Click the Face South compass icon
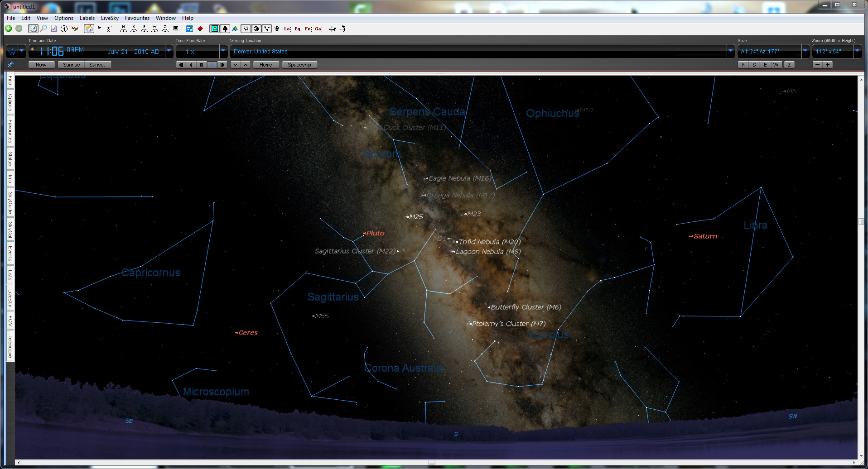Screen dimensions: 868x469 (x=134, y=29)
